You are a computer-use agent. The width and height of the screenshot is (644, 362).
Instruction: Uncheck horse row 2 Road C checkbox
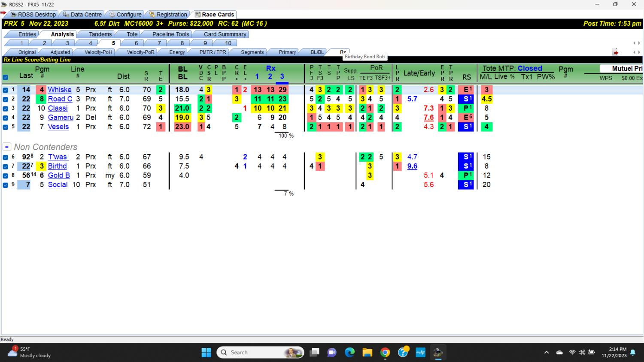(x=6, y=99)
